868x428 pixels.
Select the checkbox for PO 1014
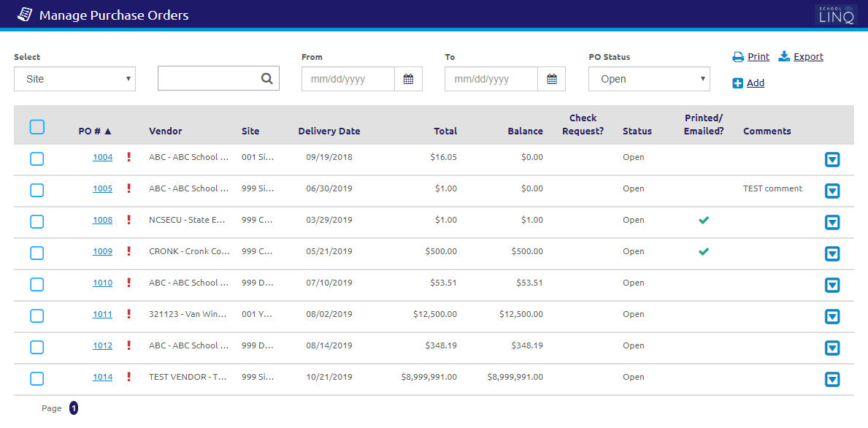[x=37, y=378]
